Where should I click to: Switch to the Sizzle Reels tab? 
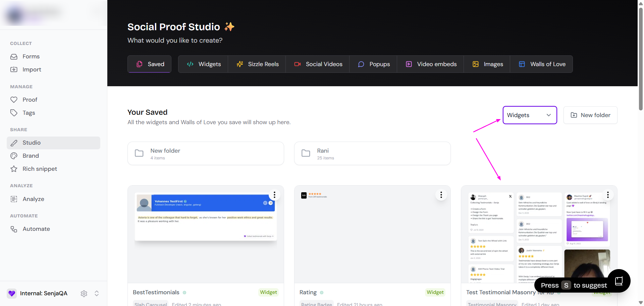pos(257,64)
